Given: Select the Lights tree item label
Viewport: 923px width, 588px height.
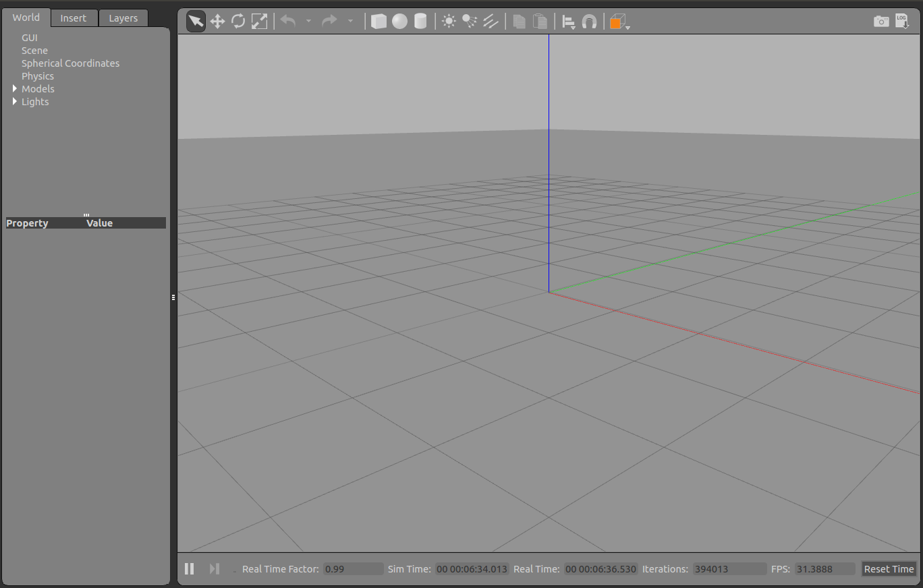Looking at the screenshot, I should coord(35,102).
